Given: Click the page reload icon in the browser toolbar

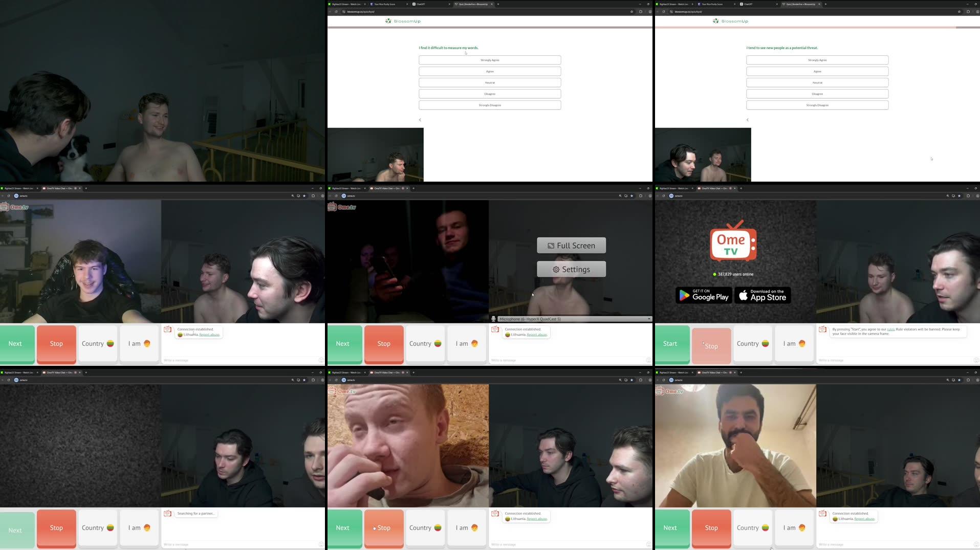Looking at the screenshot, I should 337,11.
